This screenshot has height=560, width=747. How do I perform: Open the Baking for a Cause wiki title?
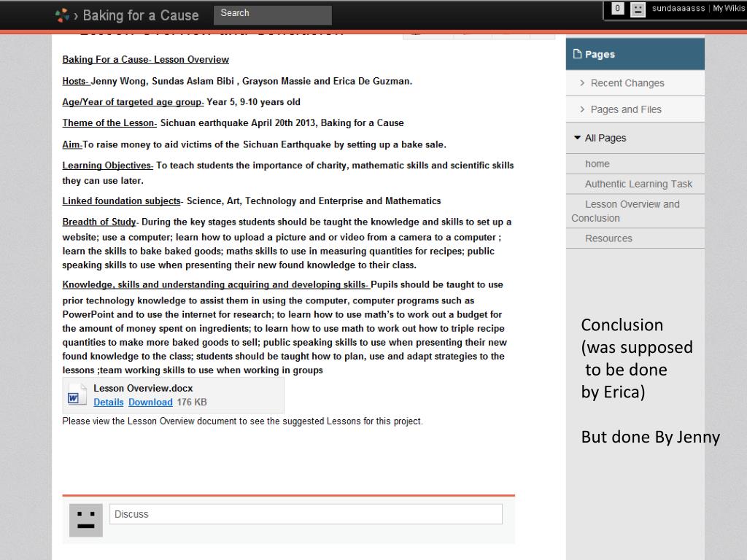141,15
